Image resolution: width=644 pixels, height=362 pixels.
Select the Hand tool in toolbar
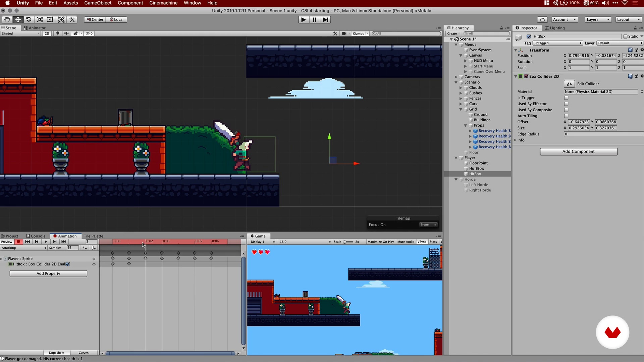pos(7,19)
